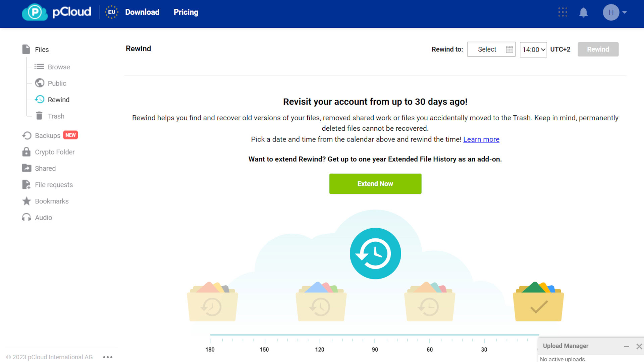The image size is (644, 362).
Task: Click the calendar icon in date field
Action: (x=509, y=49)
